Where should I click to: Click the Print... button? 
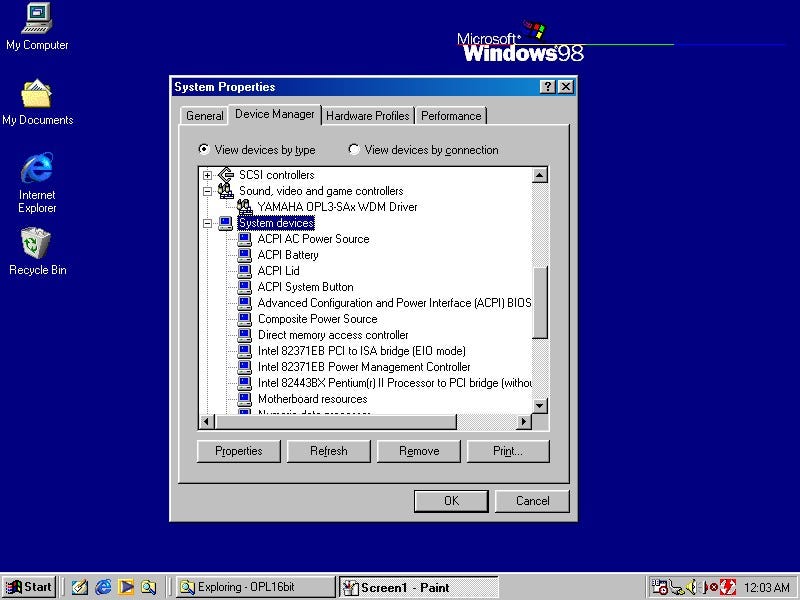coord(508,451)
